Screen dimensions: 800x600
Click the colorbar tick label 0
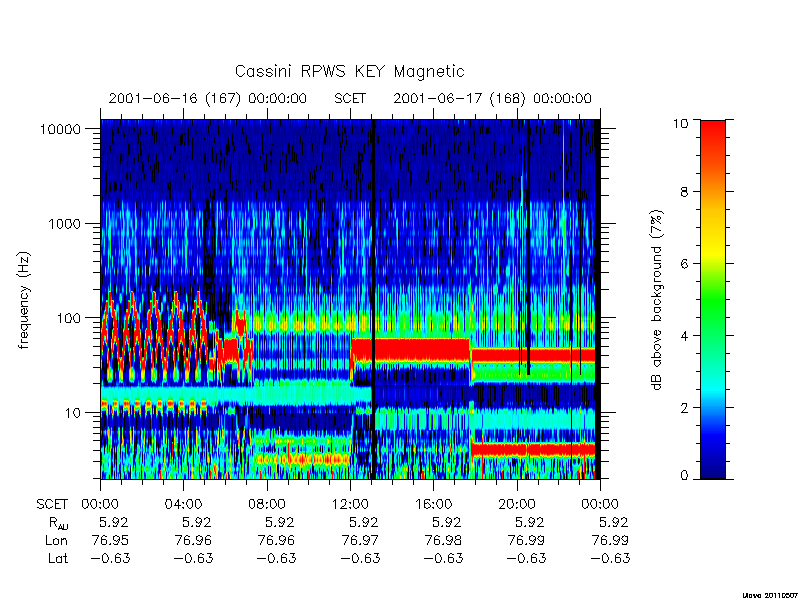[683, 476]
